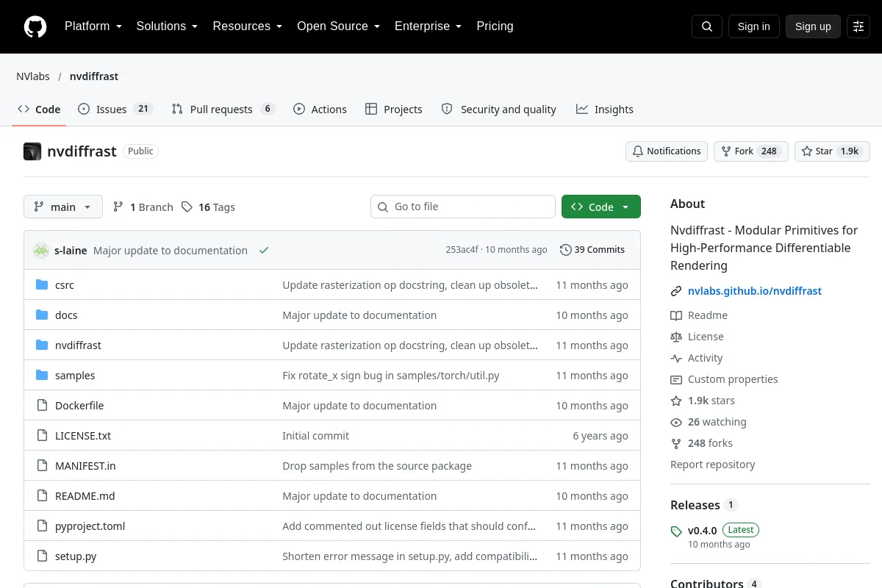
Task: Open the LICENSE.txt file
Action: coord(83,436)
